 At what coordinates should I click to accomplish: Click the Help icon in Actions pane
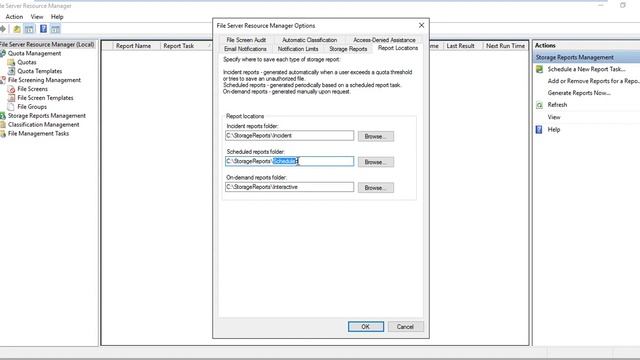pyautogui.click(x=539, y=129)
